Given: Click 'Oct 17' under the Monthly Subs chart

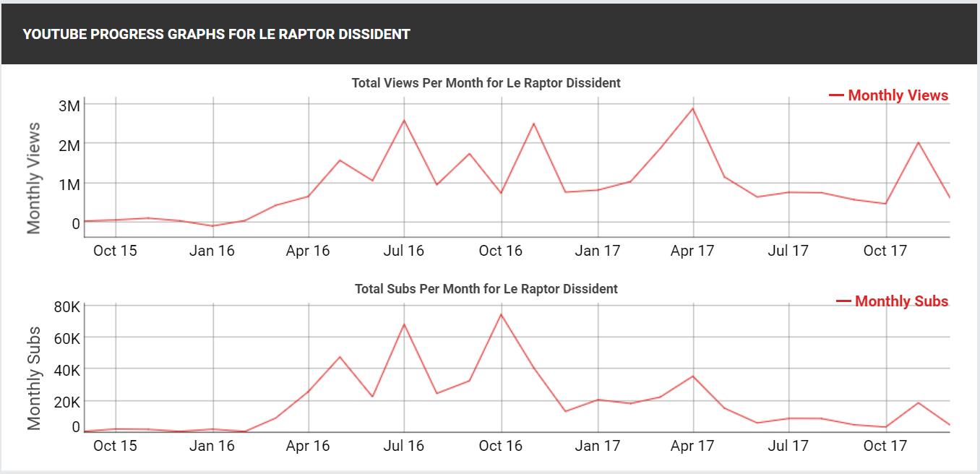Looking at the screenshot, I should (885, 446).
